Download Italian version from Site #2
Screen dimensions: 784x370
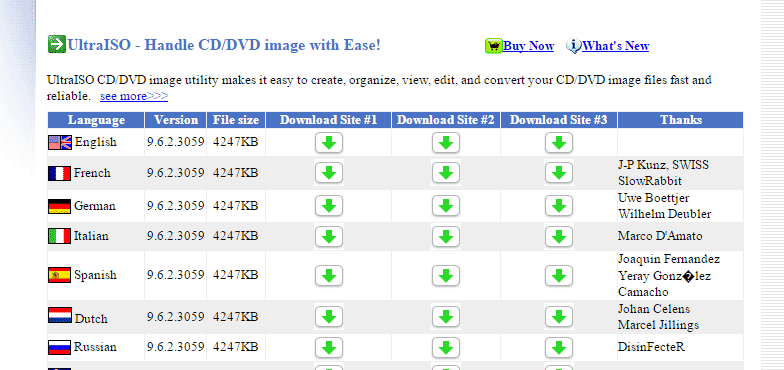coord(446,236)
